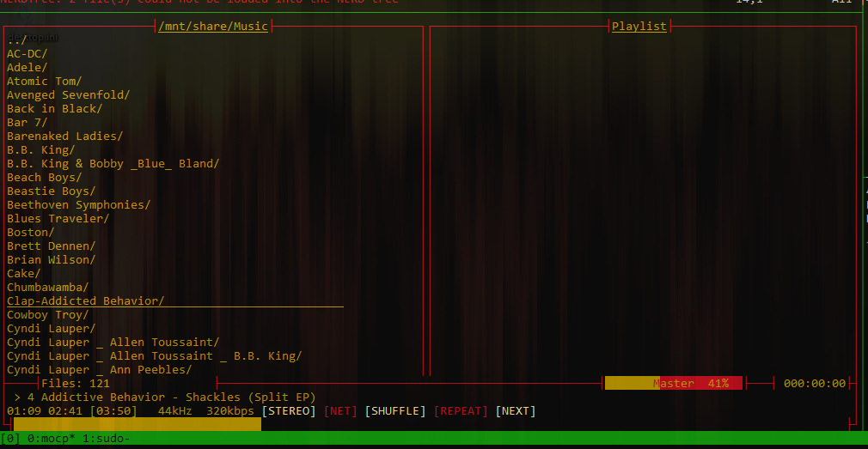Click the 44kHz sample rate value

[x=175, y=411]
